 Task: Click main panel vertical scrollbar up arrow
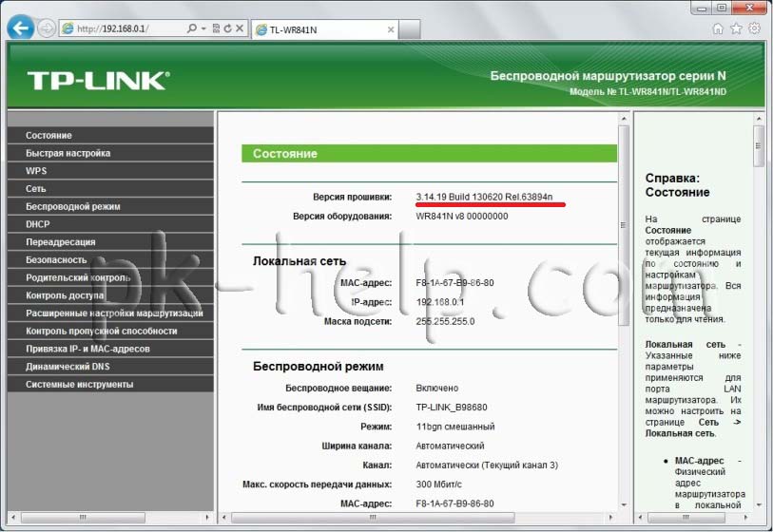tap(624, 119)
